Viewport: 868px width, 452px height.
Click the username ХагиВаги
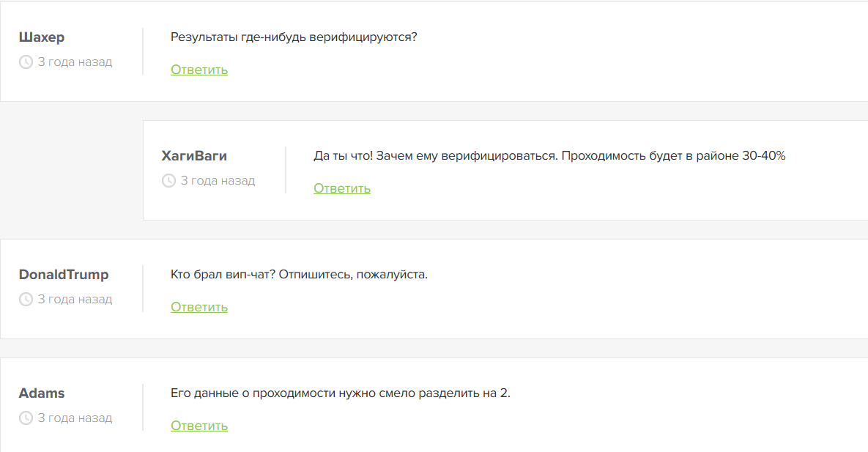(x=194, y=156)
